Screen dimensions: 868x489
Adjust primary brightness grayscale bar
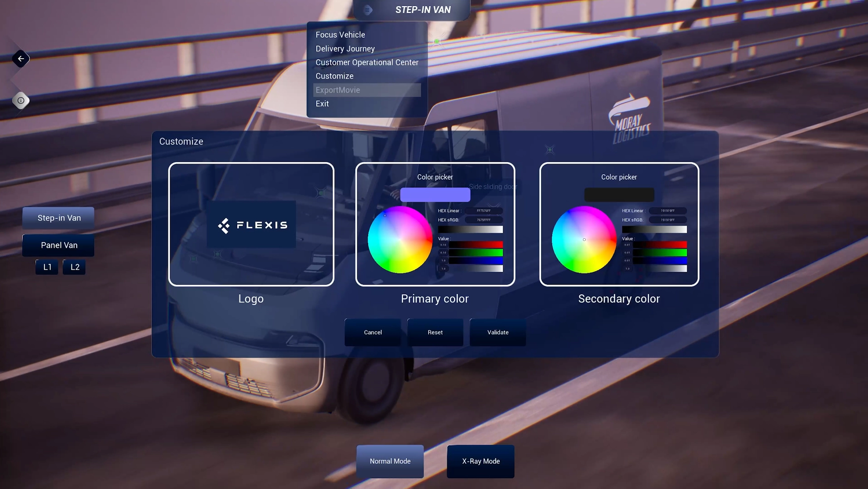tap(470, 229)
